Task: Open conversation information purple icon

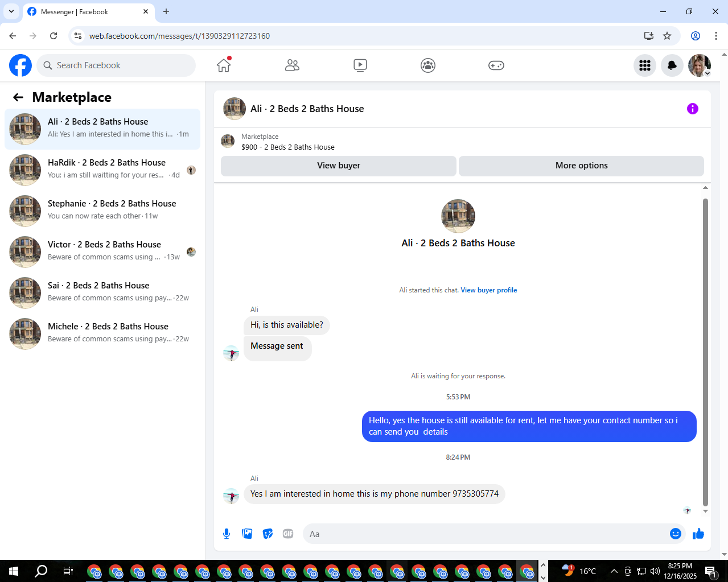Action: [x=693, y=109]
